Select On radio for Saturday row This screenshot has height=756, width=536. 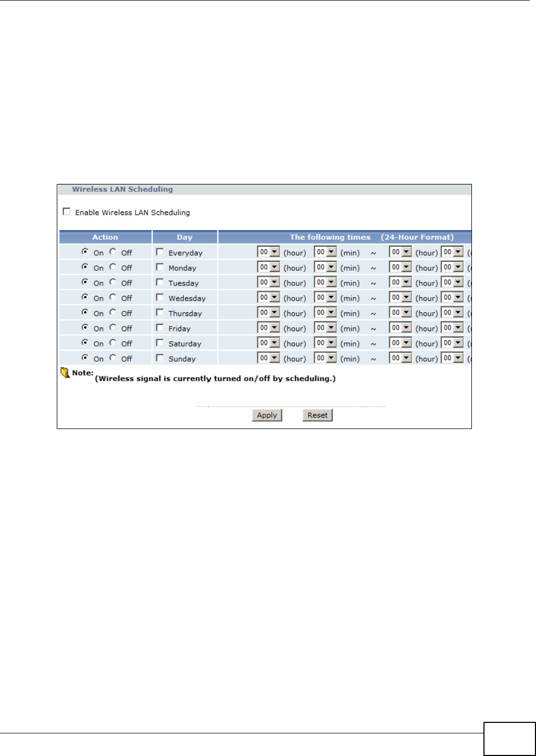(85, 343)
